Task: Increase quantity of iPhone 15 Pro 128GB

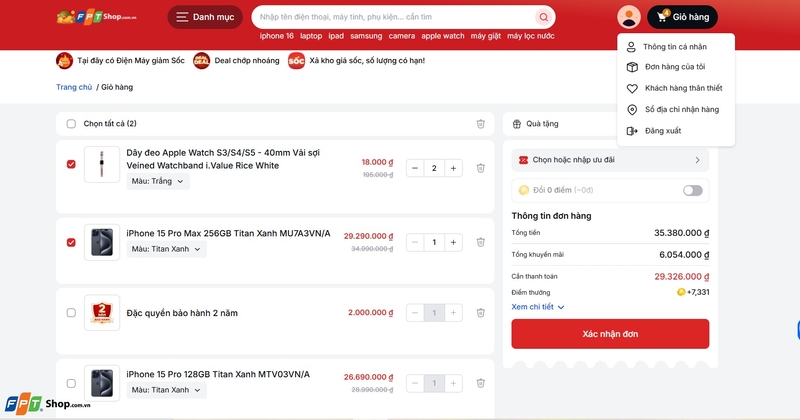Action: tap(453, 383)
